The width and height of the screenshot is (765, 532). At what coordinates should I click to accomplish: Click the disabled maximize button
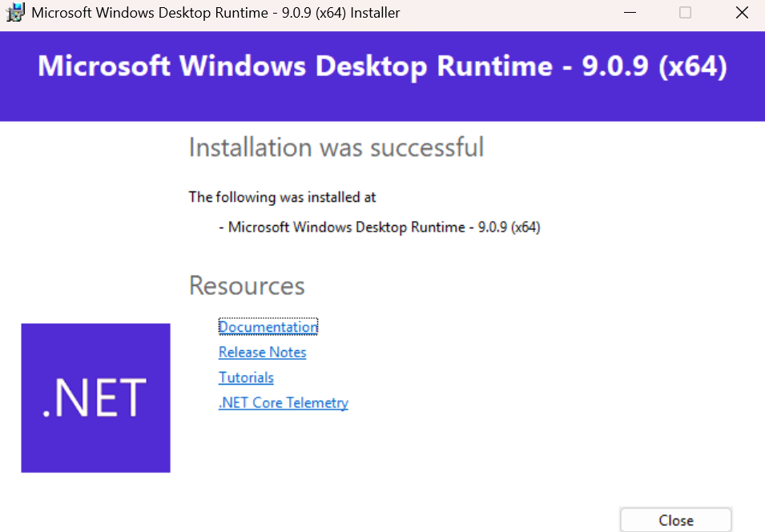(x=685, y=12)
